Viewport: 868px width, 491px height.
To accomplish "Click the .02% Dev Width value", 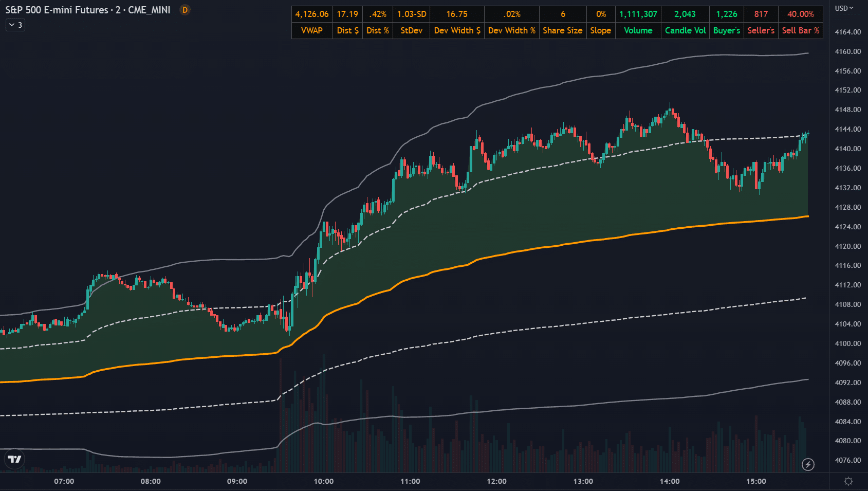I will [x=512, y=14].
